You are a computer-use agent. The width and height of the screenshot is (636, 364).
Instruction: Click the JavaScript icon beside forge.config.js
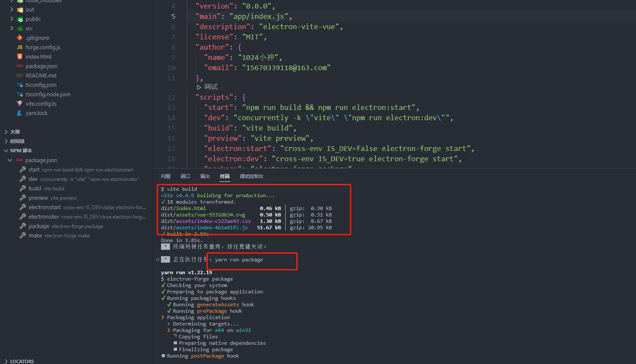pyautogui.click(x=19, y=47)
